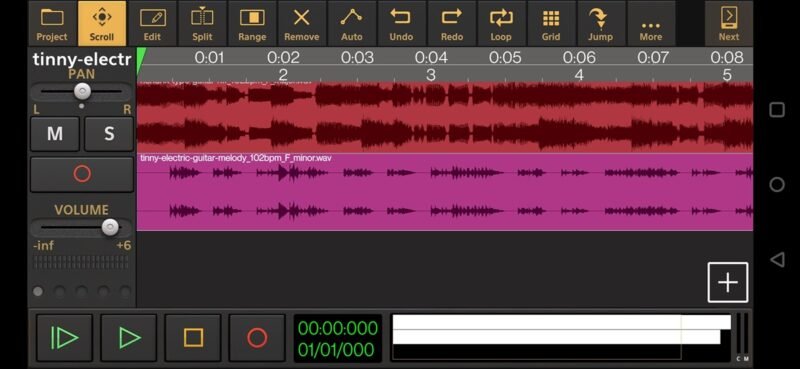Open the More options menu
The image size is (800, 369).
click(651, 23)
